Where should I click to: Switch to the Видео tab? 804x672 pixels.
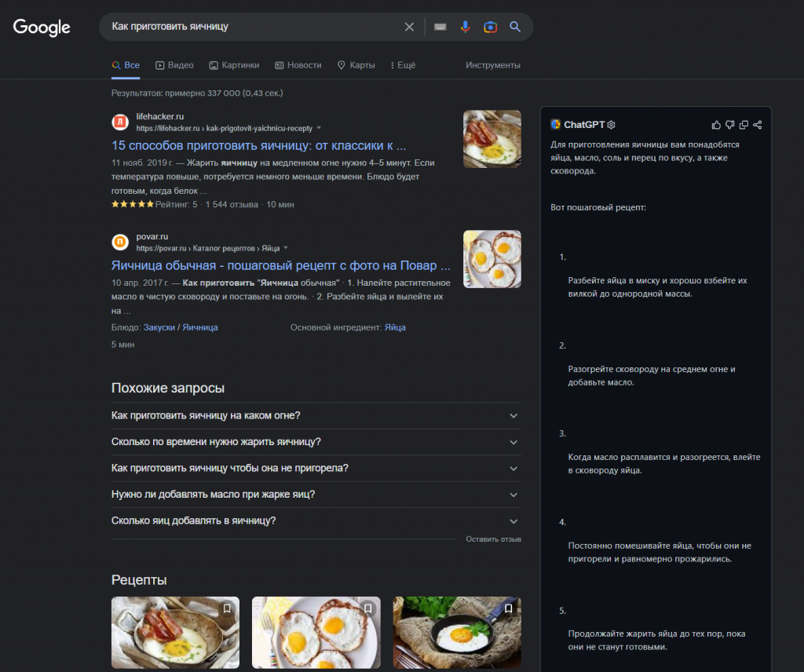(x=174, y=65)
